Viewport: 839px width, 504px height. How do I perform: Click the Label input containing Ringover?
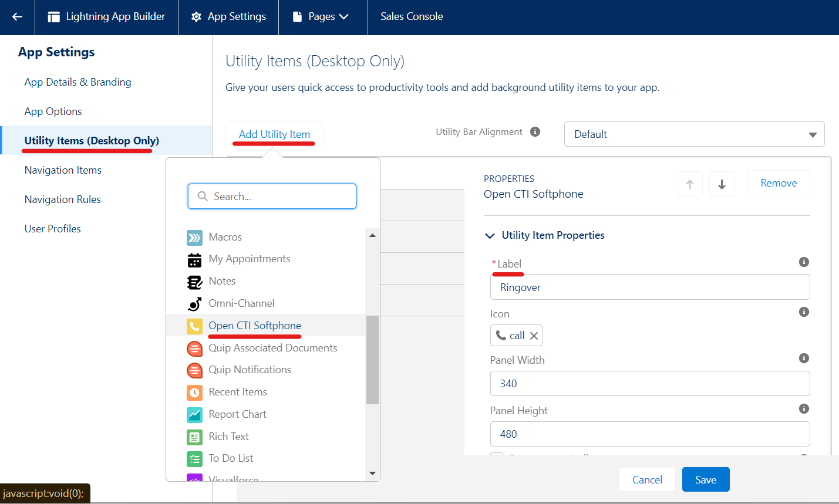click(x=650, y=287)
